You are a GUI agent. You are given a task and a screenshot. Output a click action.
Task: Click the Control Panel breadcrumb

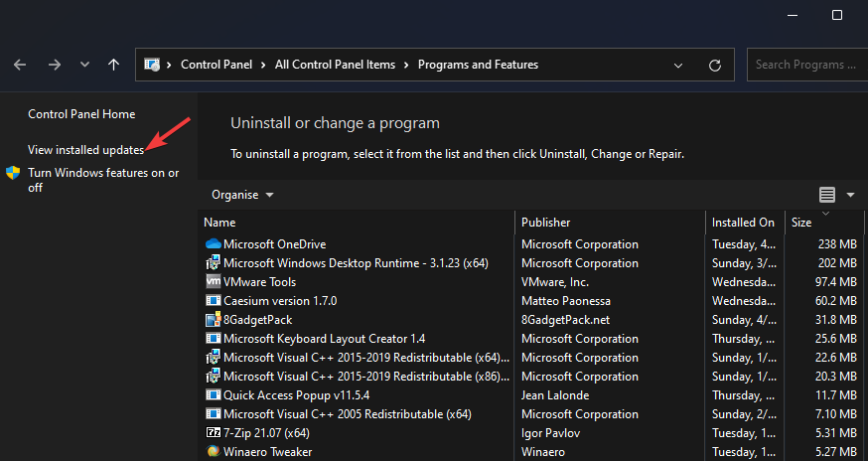point(218,65)
